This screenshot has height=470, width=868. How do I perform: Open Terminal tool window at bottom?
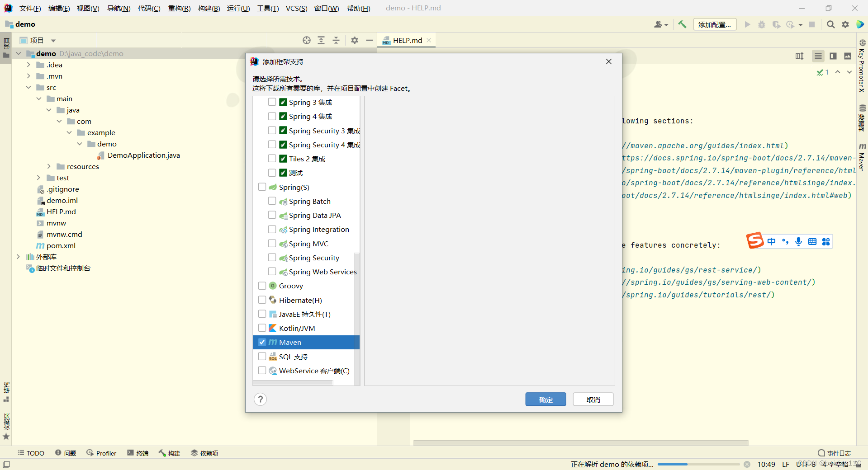coord(138,453)
